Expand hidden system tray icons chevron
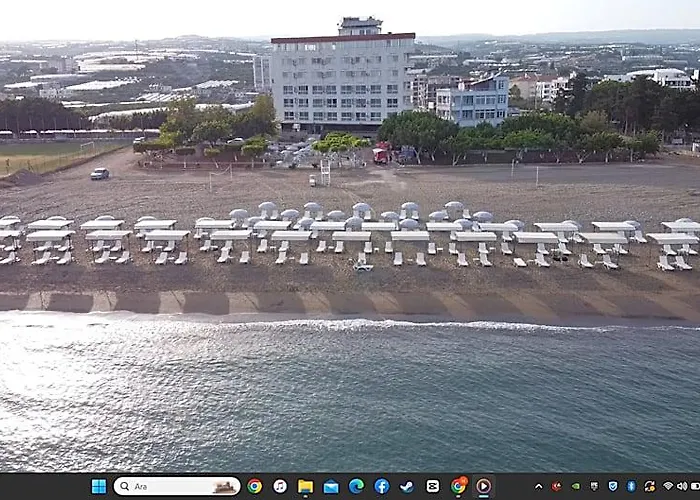This screenshot has width=700, height=500. point(539,487)
